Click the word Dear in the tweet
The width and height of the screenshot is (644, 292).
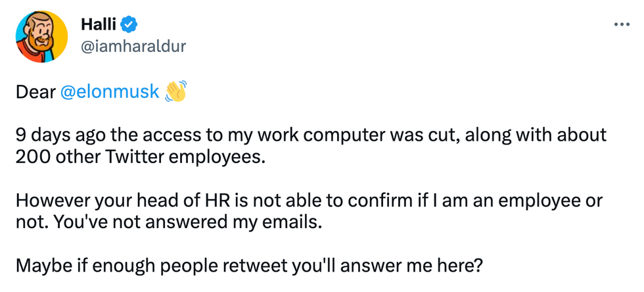click(35, 92)
